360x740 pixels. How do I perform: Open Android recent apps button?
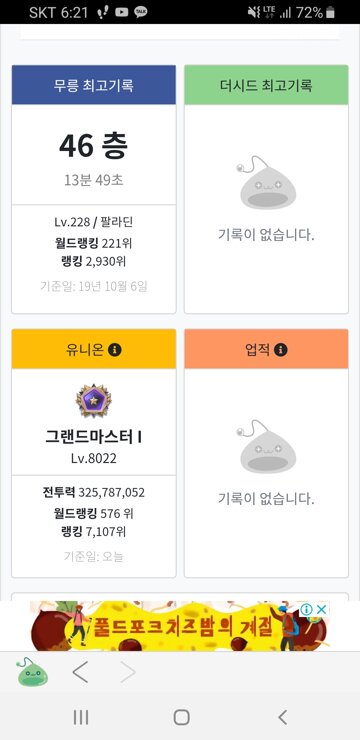[x=81, y=717]
